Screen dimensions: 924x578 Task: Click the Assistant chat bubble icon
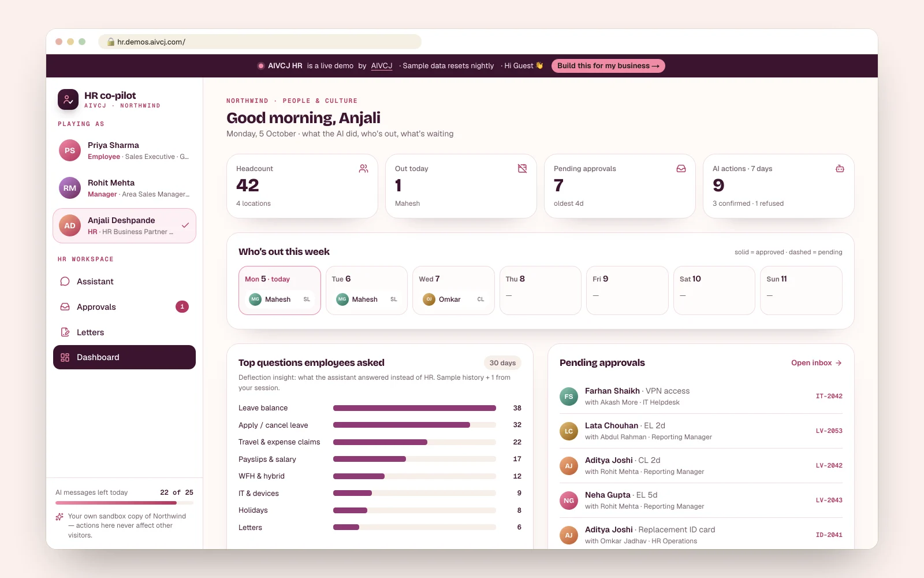65,281
